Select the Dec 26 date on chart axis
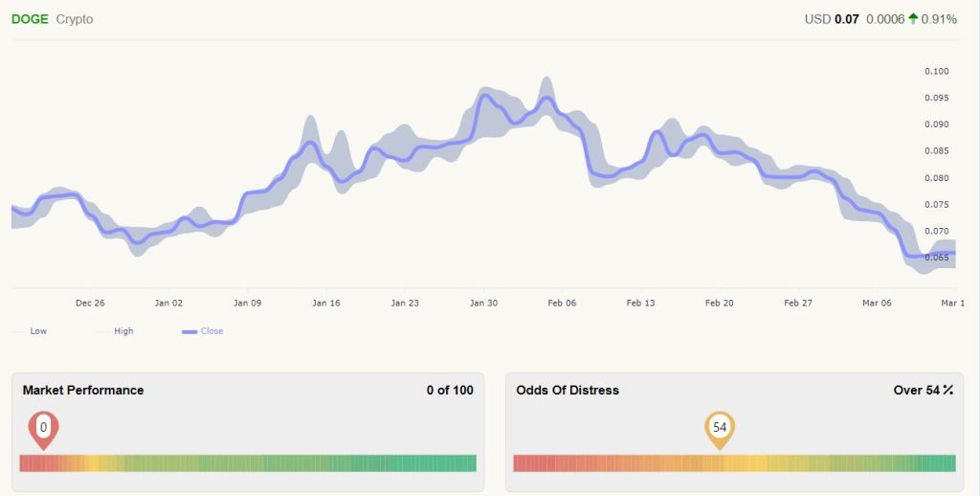 pos(90,303)
